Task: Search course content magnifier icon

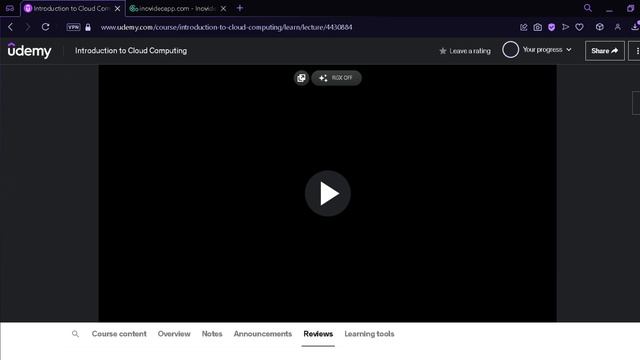Action: point(75,334)
